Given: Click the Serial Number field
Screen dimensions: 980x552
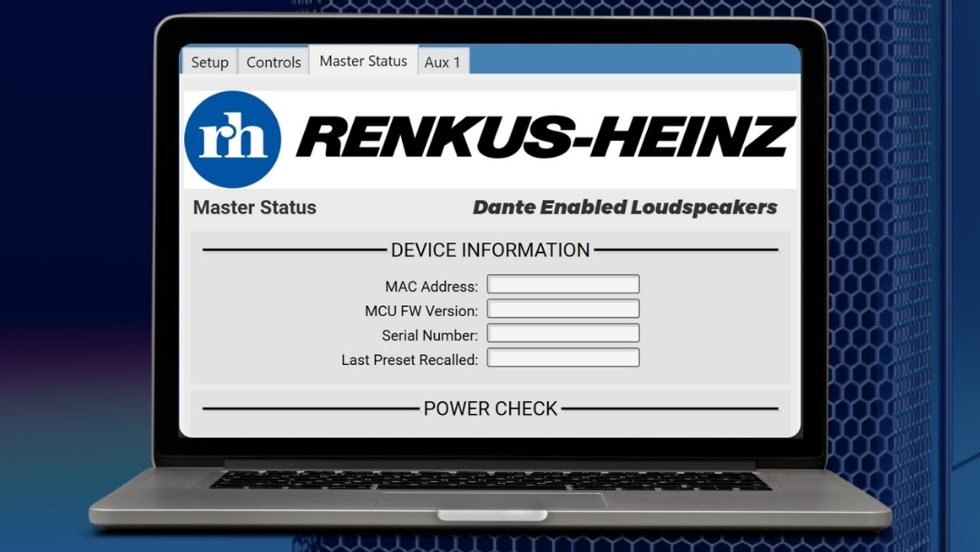Looking at the screenshot, I should pos(563,332).
